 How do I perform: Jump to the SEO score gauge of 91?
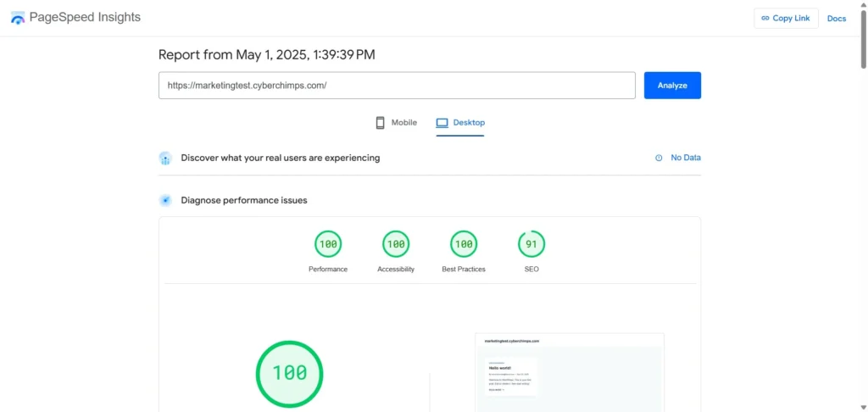(x=531, y=244)
